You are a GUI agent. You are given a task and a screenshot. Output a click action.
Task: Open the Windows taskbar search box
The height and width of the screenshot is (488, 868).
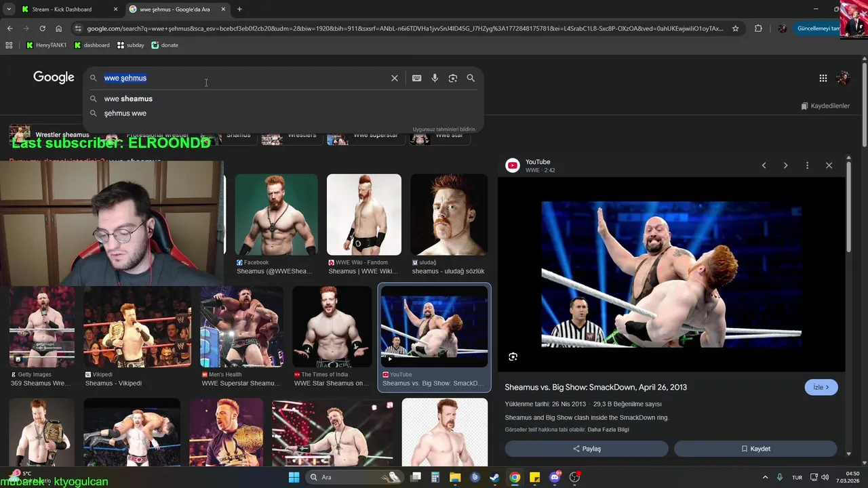tap(353, 477)
